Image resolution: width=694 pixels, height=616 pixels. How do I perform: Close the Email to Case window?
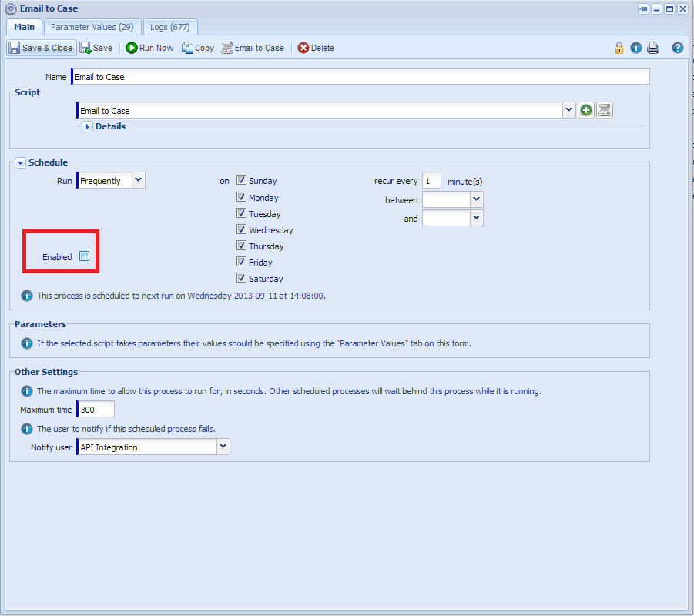click(x=683, y=8)
